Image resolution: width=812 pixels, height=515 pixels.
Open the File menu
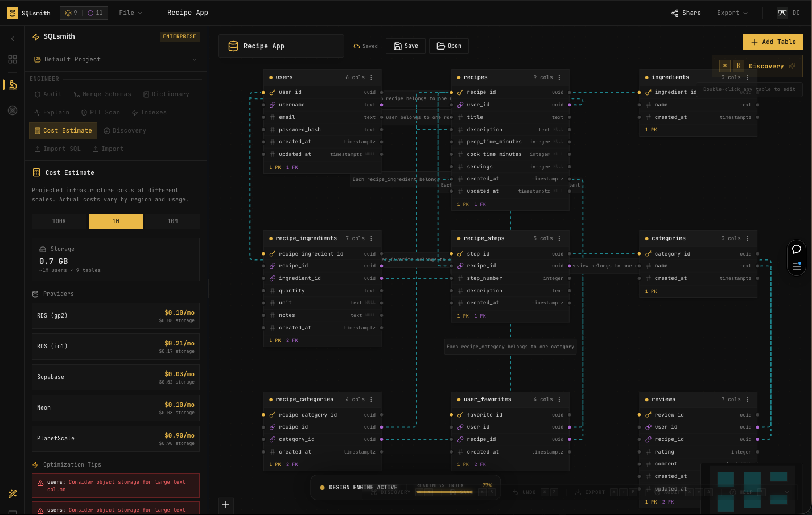(130, 13)
